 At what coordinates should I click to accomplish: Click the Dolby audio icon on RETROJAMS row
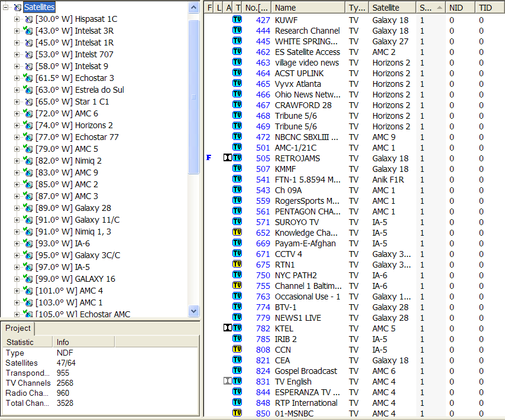coord(228,158)
